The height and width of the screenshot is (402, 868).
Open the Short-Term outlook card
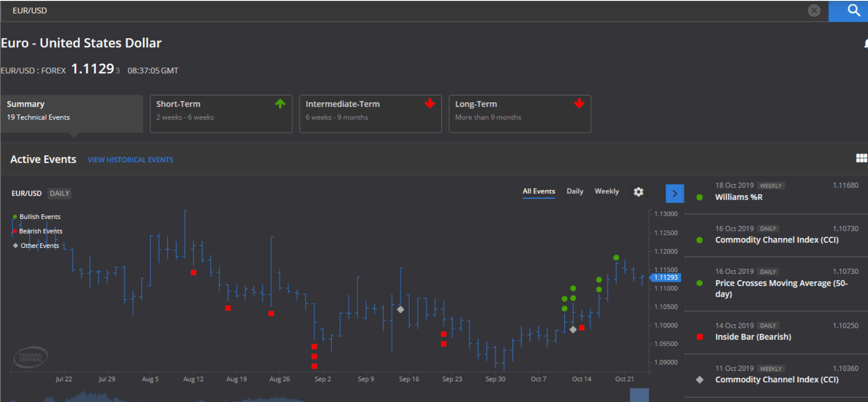221,113
